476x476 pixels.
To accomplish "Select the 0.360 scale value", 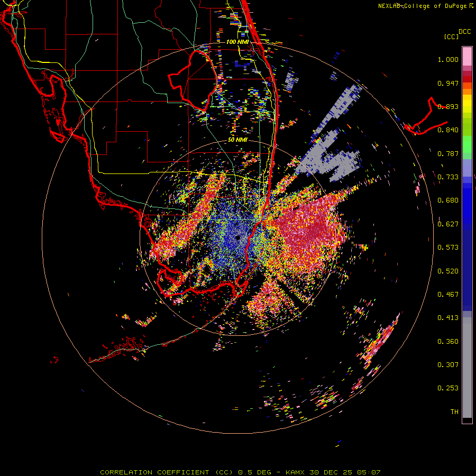I will pyautogui.click(x=448, y=342).
